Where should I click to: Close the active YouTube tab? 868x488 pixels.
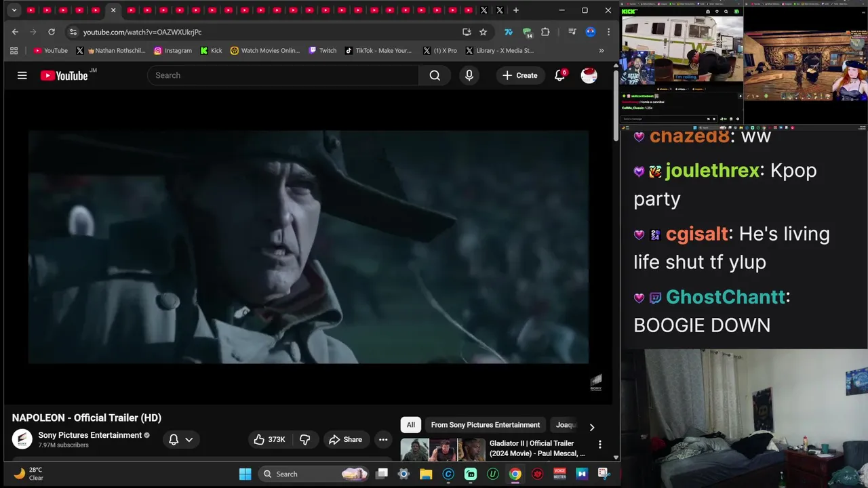tap(113, 10)
